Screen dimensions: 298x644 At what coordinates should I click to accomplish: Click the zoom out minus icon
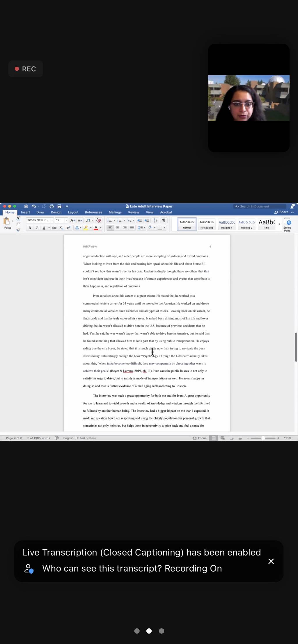pyautogui.click(x=248, y=438)
